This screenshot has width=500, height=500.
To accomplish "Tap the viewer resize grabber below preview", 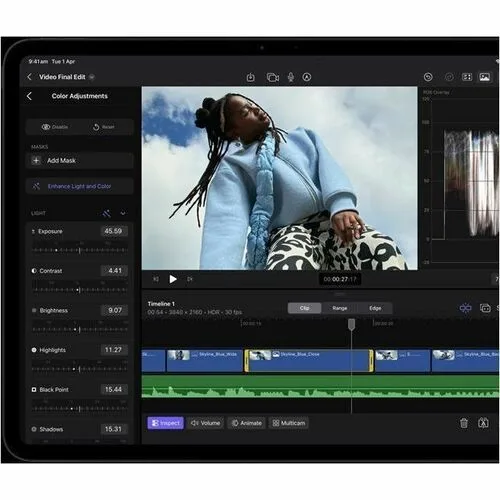I will click(x=340, y=294).
